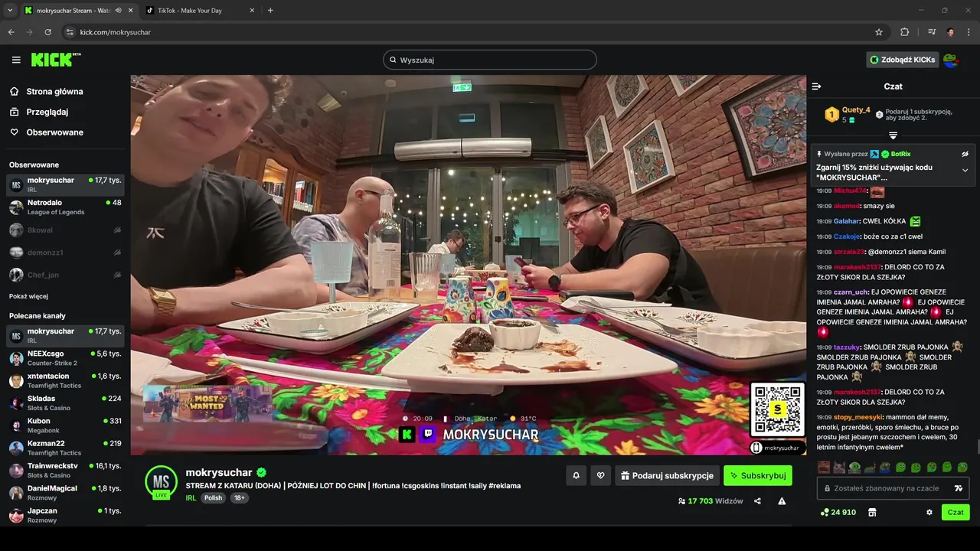Image resolution: width=980 pixels, height=551 pixels.
Task: Open demonzz1 channel in sidebar
Action: pos(65,252)
